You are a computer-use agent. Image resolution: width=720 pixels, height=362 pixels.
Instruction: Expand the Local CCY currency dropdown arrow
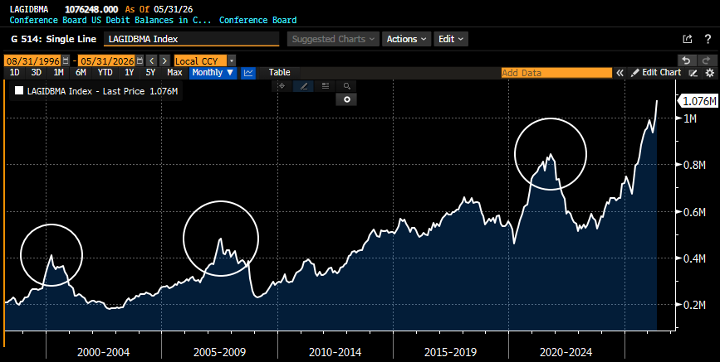232,61
